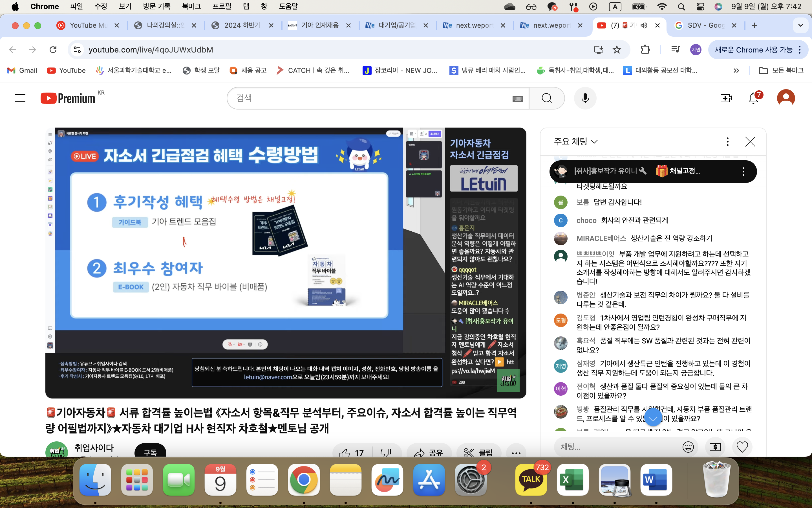Open the Chrome 방문 기록 menu
Viewport: 812px width, 508px height.
[157, 6]
